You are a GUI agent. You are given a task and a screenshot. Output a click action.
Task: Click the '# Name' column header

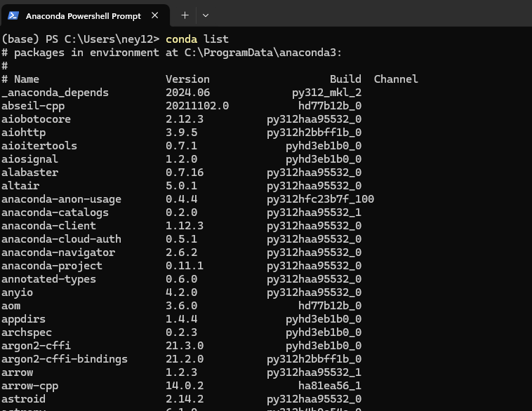20,79
